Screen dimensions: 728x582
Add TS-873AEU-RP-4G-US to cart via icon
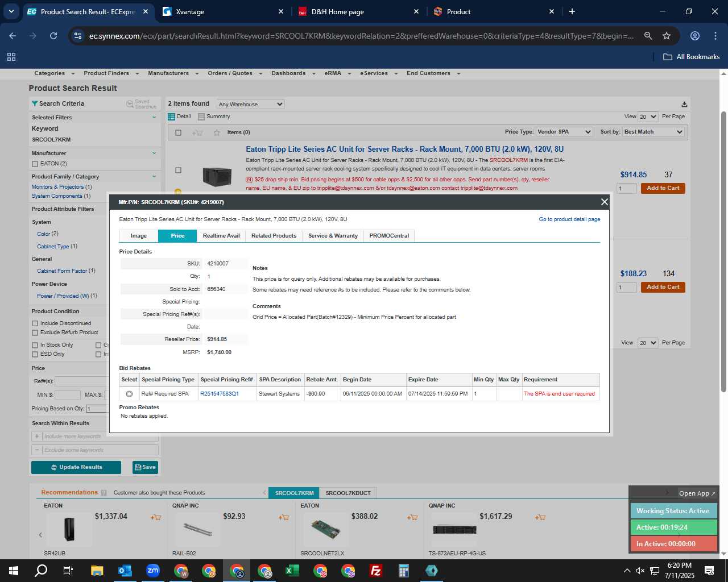tap(540, 517)
